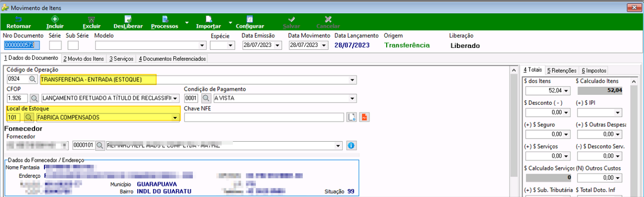Open the Data Emissão date picker
This screenshot has width=644, height=197.
tap(278, 45)
